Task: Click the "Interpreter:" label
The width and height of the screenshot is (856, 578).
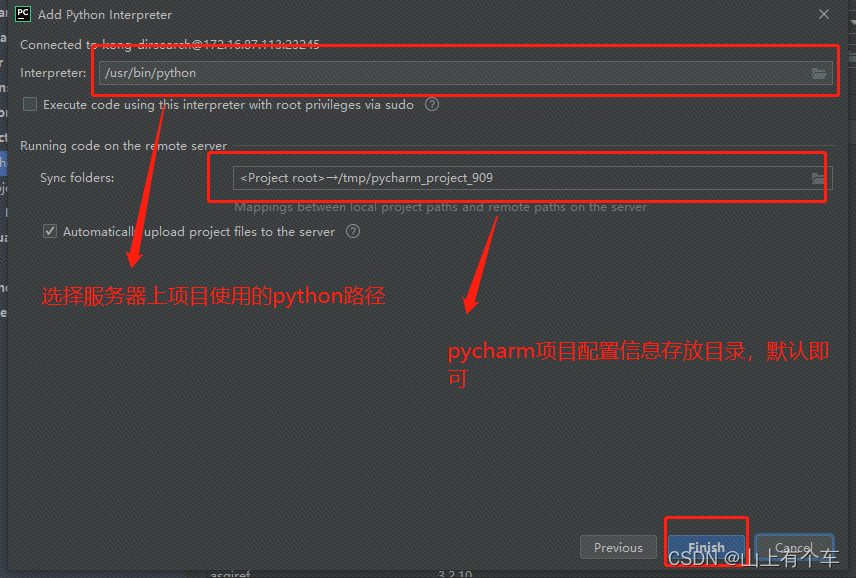Action: [x=53, y=73]
